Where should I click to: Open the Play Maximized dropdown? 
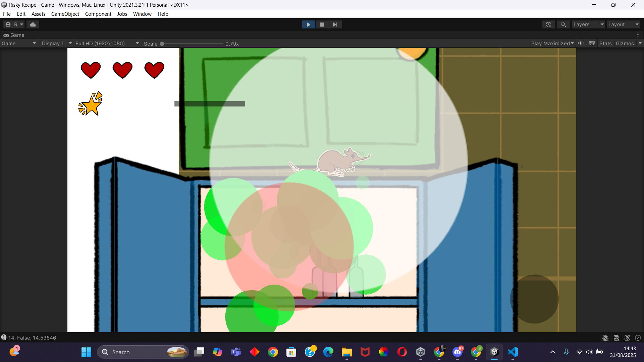click(552, 44)
